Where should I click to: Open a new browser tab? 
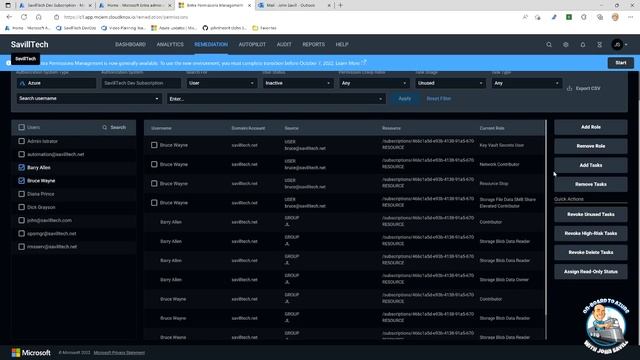340,5
